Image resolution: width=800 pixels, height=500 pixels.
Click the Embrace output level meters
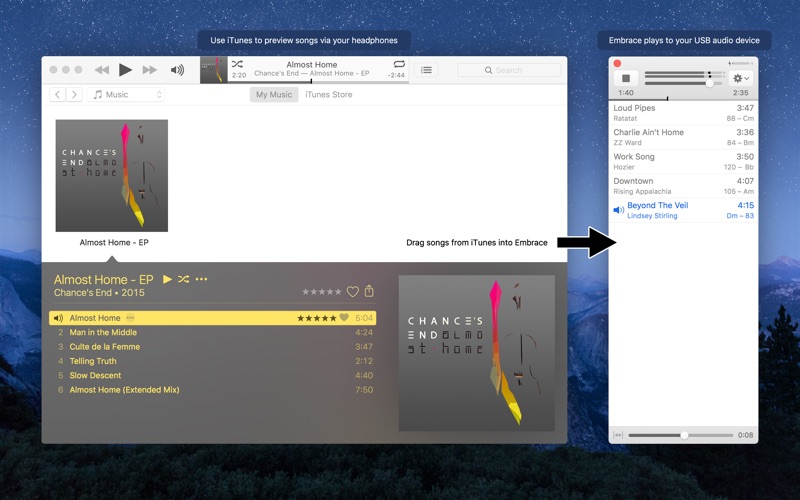685,74
